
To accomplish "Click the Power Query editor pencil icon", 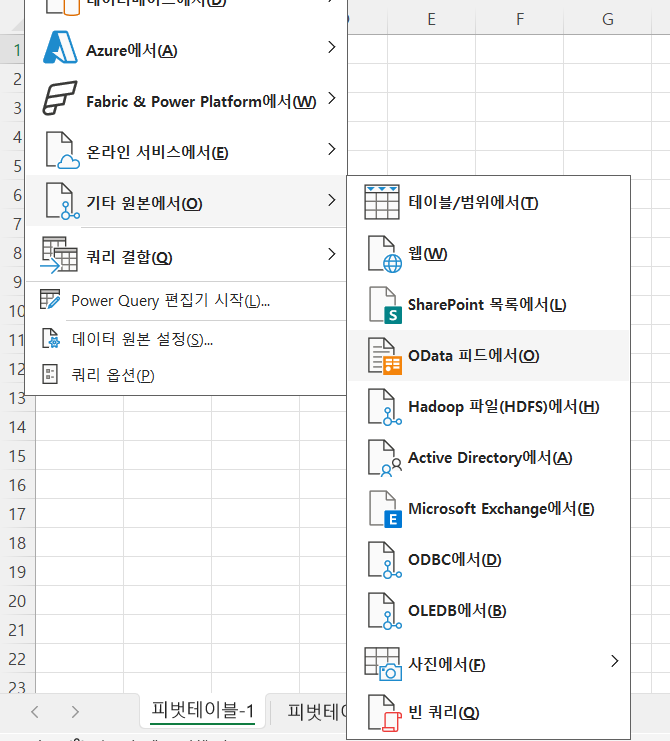I will click(50, 299).
